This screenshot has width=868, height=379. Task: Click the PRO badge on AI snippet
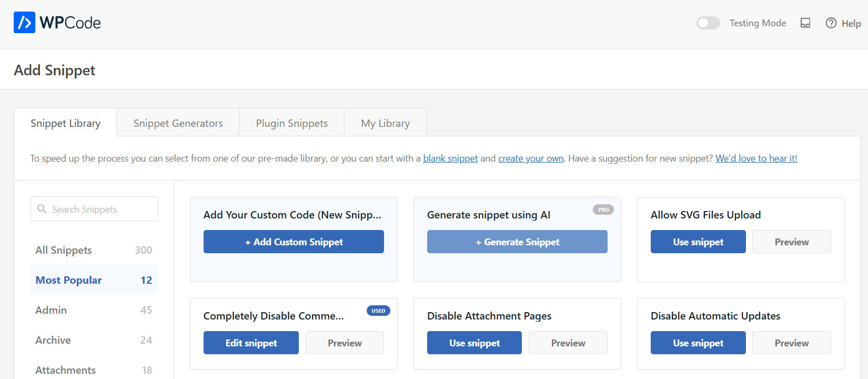603,210
